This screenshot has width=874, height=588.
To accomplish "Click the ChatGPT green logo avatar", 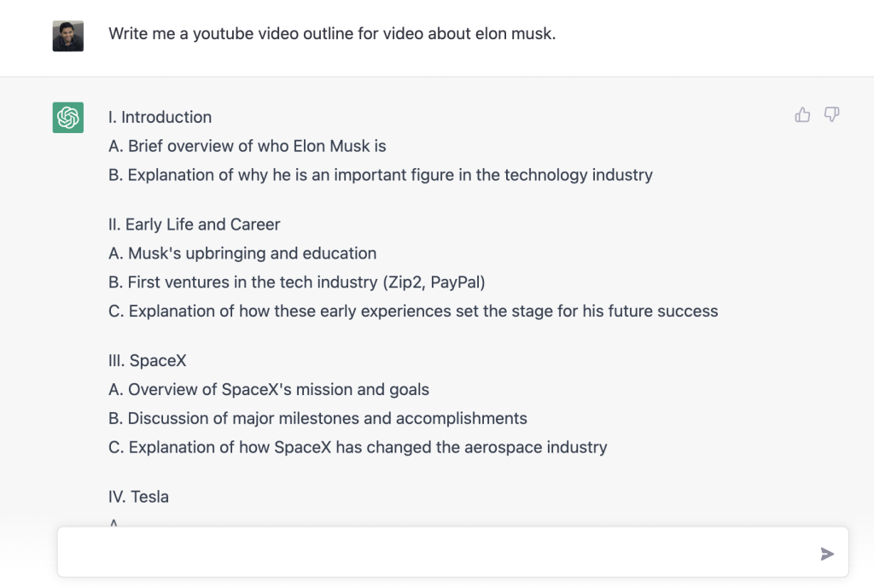I will pos(68,118).
